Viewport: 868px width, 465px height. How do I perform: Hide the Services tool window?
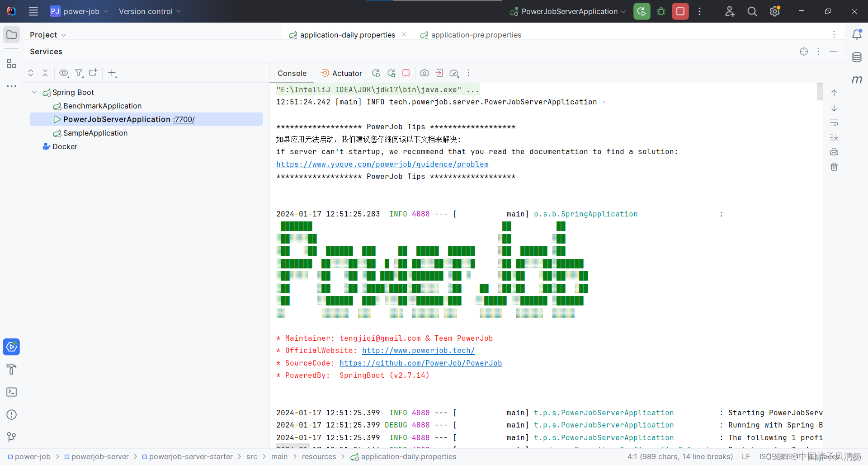pos(833,52)
